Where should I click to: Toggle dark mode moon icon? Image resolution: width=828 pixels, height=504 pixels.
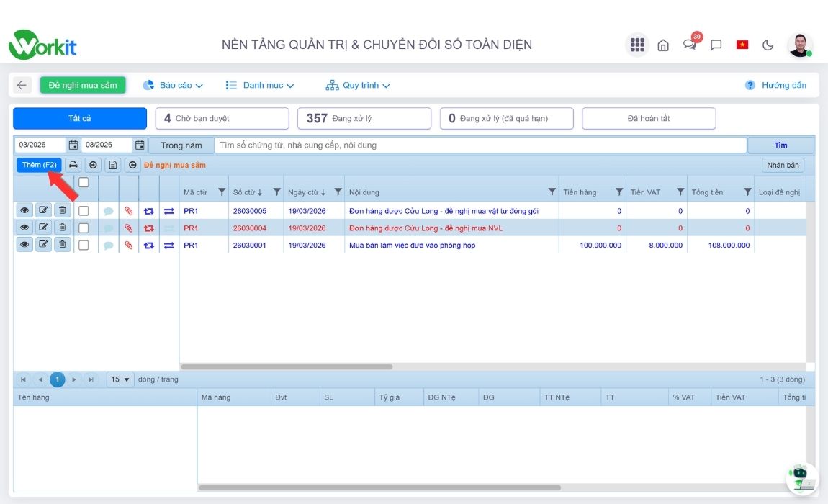click(768, 45)
